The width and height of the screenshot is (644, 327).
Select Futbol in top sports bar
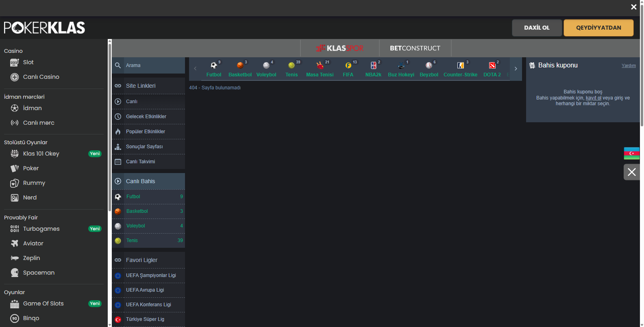coord(214,69)
